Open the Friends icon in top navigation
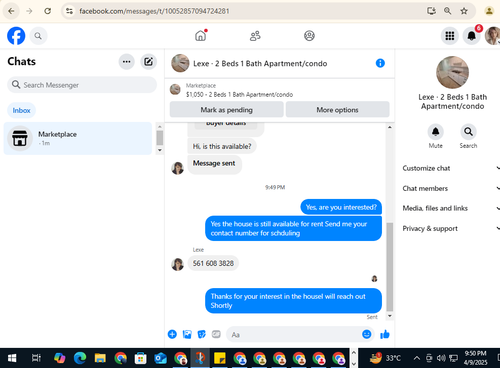The image size is (500, 368). [255, 36]
